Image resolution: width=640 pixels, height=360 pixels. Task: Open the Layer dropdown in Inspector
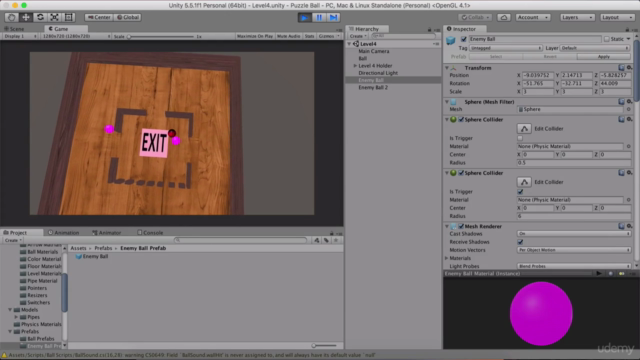[594, 48]
